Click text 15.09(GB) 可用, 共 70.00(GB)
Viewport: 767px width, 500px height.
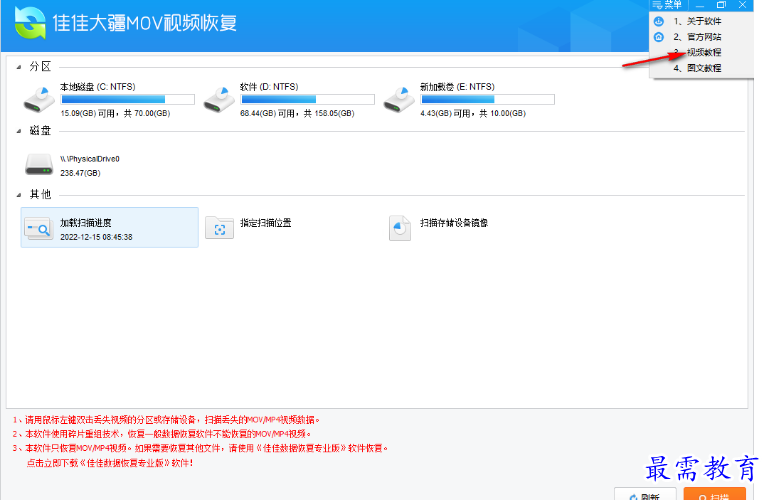[x=115, y=113]
